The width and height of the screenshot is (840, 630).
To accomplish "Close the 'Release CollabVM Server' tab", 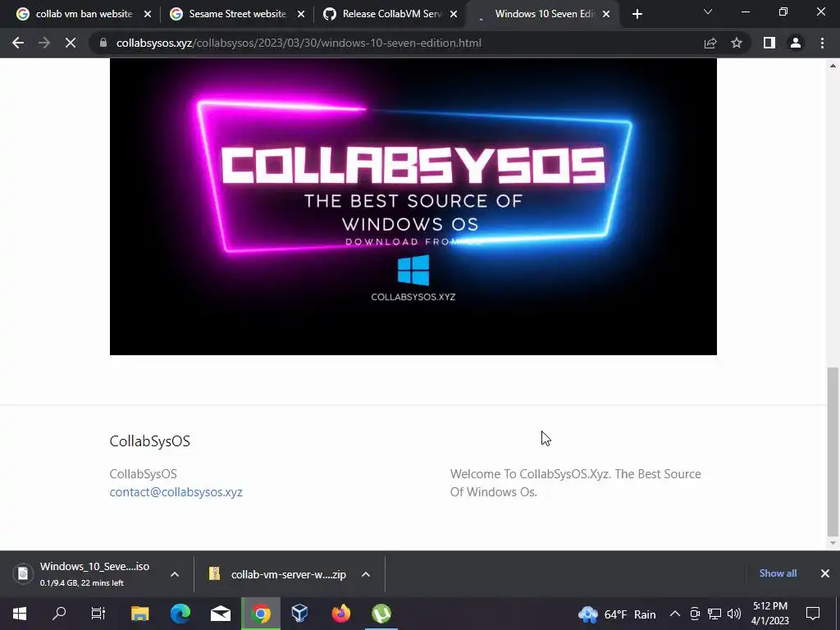I will pyautogui.click(x=454, y=14).
